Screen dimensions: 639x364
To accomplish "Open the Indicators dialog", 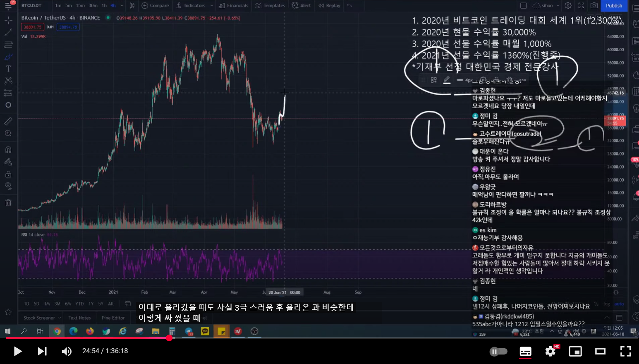I will tap(191, 5).
